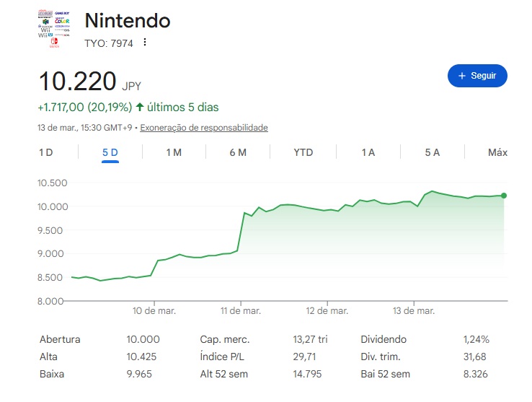The width and height of the screenshot is (532, 402).
Task: Switch to the 1 A range tab
Action: (x=368, y=152)
